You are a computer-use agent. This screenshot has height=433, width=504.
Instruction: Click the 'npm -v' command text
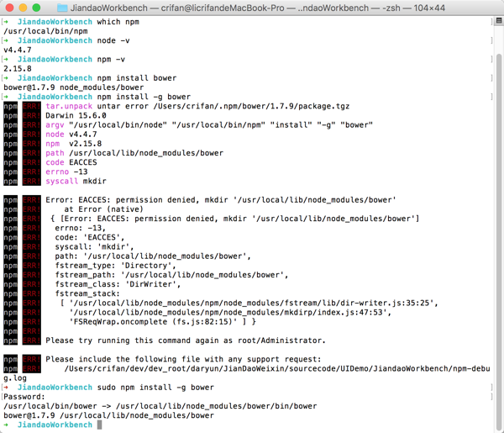coord(111,59)
